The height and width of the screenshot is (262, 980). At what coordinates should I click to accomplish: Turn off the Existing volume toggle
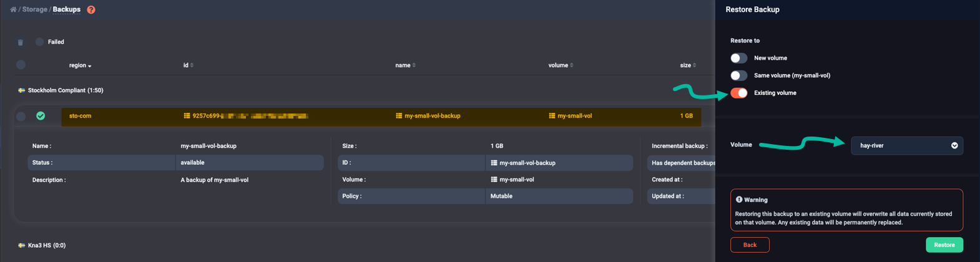pyautogui.click(x=739, y=93)
